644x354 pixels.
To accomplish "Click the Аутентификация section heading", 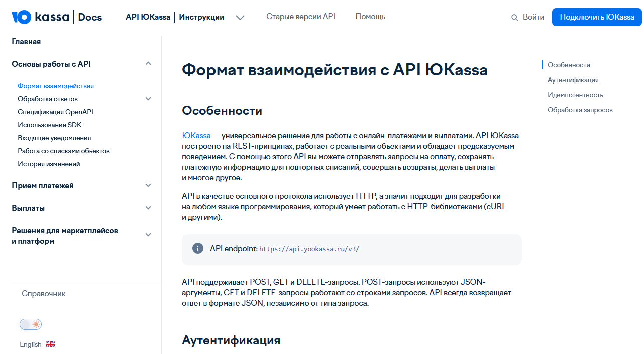I will pos(231,340).
